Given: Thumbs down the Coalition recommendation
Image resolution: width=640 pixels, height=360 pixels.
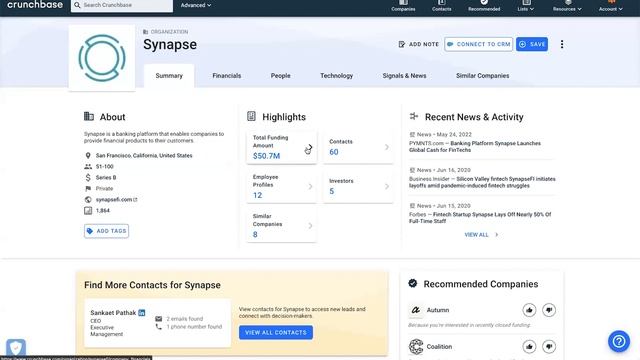Looking at the screenshot, I should 549,347.
